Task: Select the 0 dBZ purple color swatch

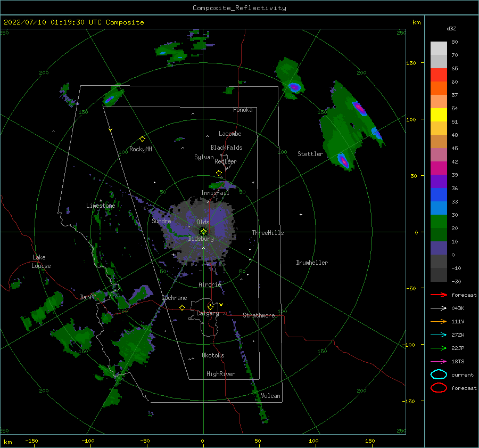Action: click(x=439, y=248)
